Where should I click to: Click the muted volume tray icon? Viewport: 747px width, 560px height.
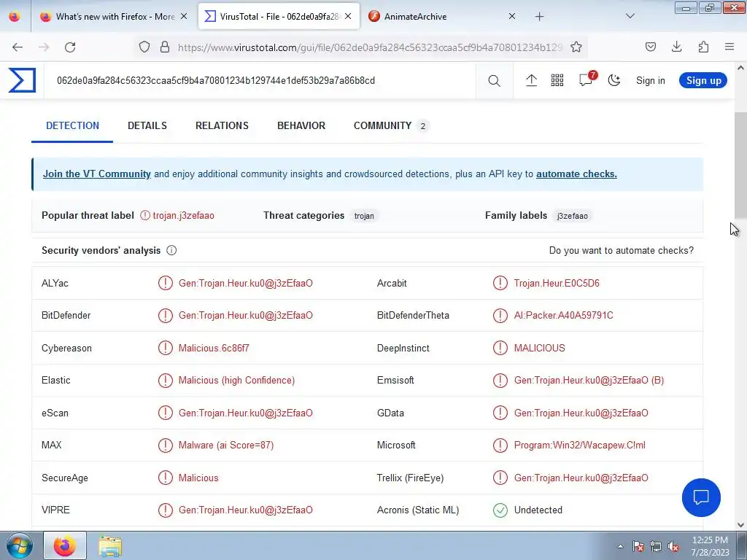673,546
